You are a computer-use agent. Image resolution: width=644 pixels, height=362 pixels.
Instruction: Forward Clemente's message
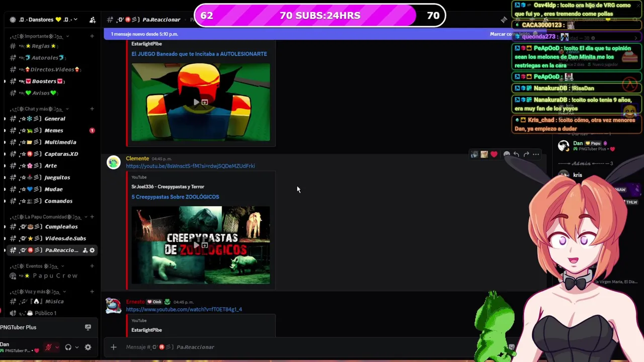pos(526,154)
